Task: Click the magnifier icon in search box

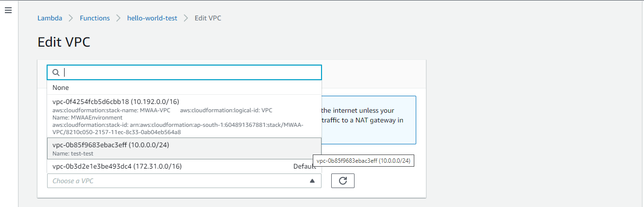Action: [x=56, y=72]
